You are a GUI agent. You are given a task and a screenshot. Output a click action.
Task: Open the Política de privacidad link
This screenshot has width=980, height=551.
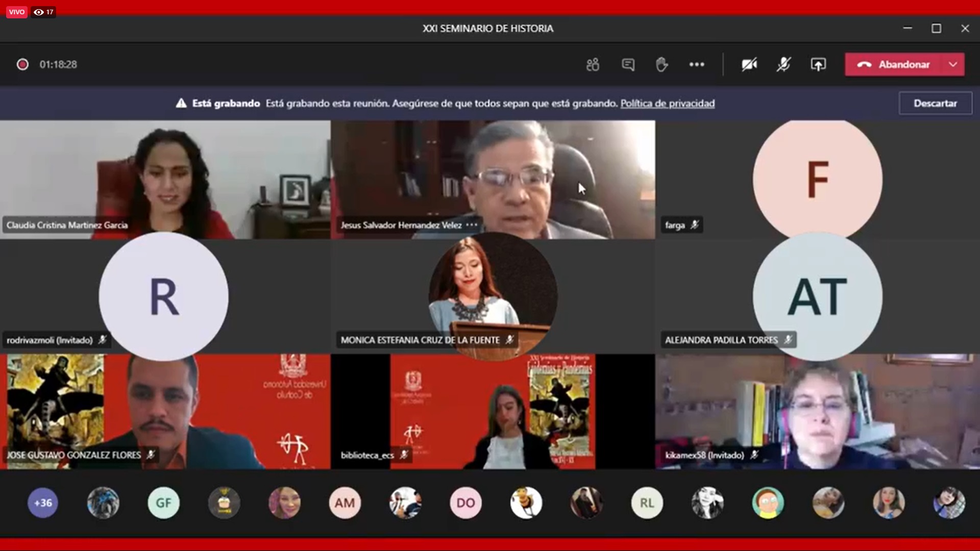click(667, 104)
